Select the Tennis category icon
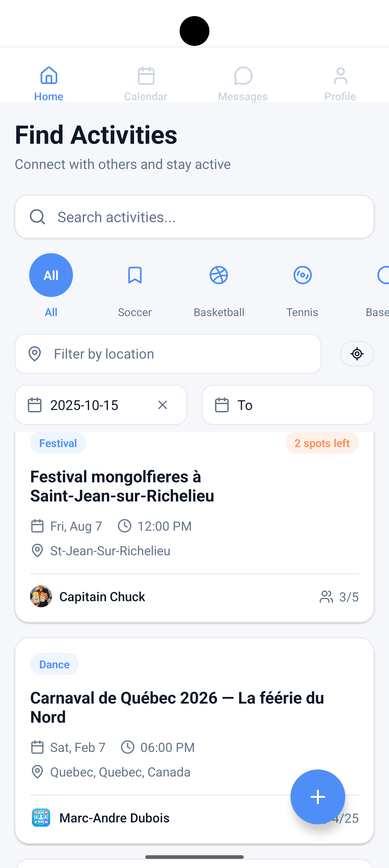 [302, 275]
